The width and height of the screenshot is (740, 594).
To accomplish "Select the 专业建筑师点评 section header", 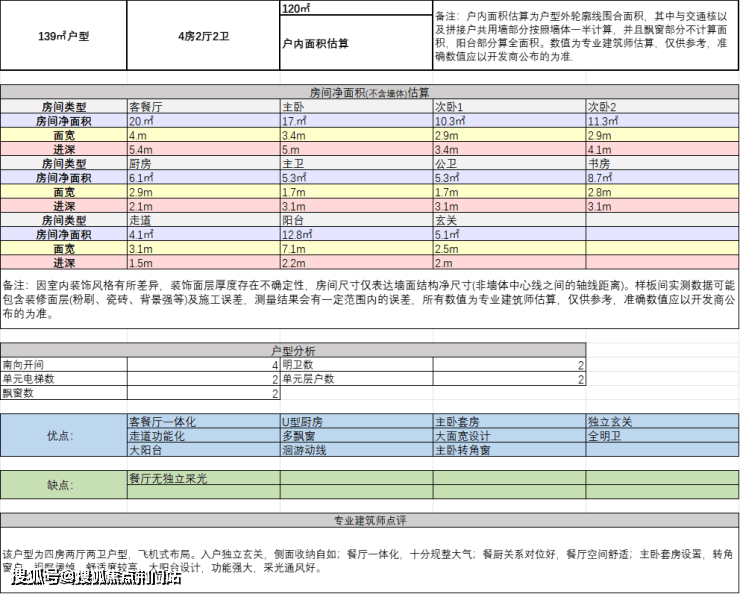I will tap(370, 520).
